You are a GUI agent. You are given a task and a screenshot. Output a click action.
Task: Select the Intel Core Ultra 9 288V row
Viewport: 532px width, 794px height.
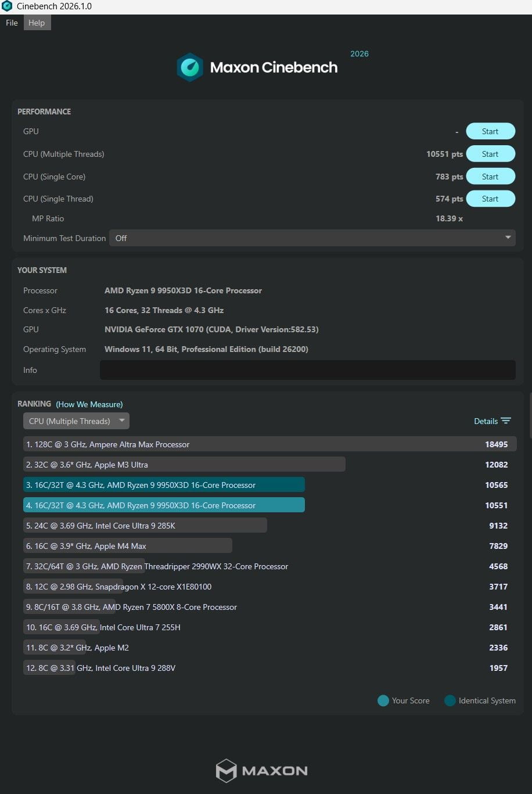pos(269,668)
